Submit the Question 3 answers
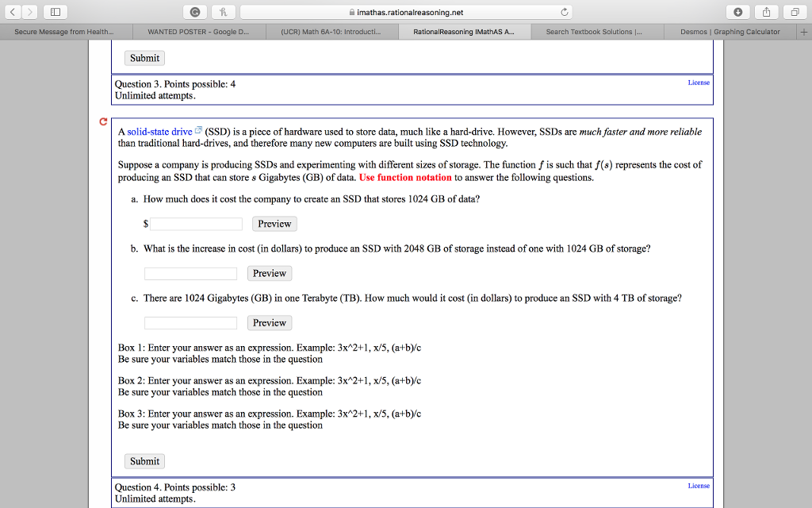The image size is (812, 508). [144, 460]
